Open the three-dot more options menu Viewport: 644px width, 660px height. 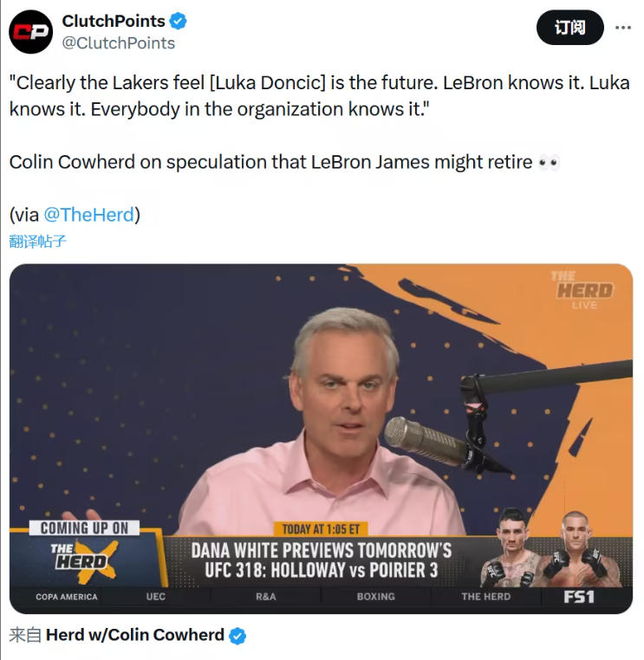[623, 28]
